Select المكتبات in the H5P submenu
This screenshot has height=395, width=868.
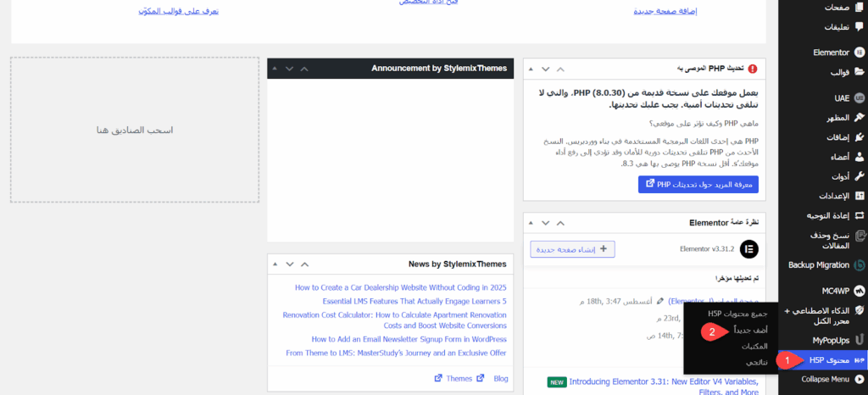click(754, 347)
